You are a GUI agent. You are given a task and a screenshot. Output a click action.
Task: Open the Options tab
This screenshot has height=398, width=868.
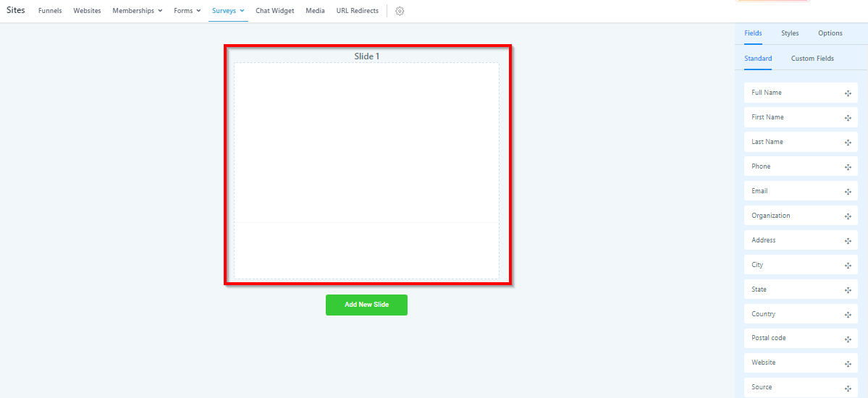(830, 33)
